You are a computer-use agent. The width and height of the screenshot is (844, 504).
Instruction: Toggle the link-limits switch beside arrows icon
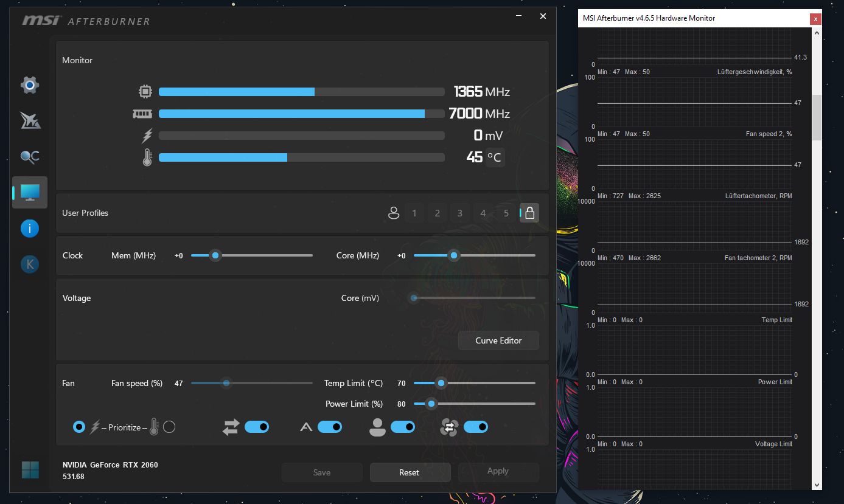[257, 427]
